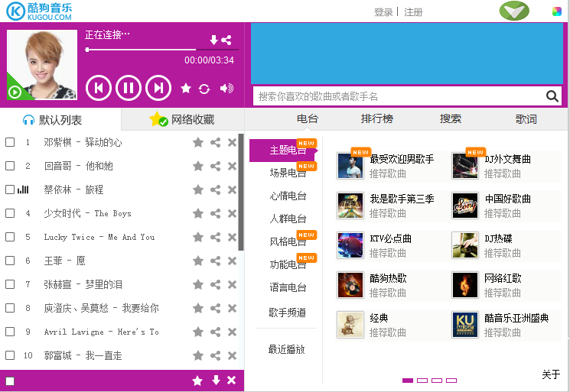The width and height of the screenshot is (570, 392).
Task: Select the 电台 tab
Action: coord(307,118)
